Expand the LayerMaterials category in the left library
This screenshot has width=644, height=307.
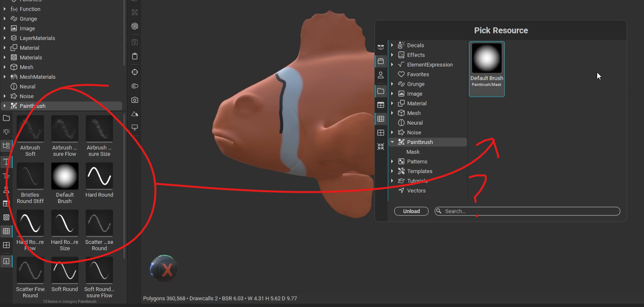tap(5, 38)
